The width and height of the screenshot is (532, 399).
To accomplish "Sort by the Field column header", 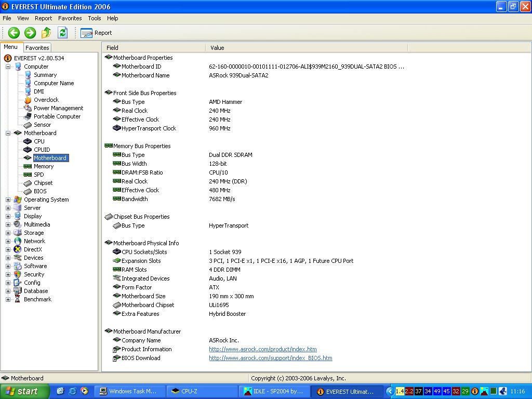I will (x=154, y=48).
